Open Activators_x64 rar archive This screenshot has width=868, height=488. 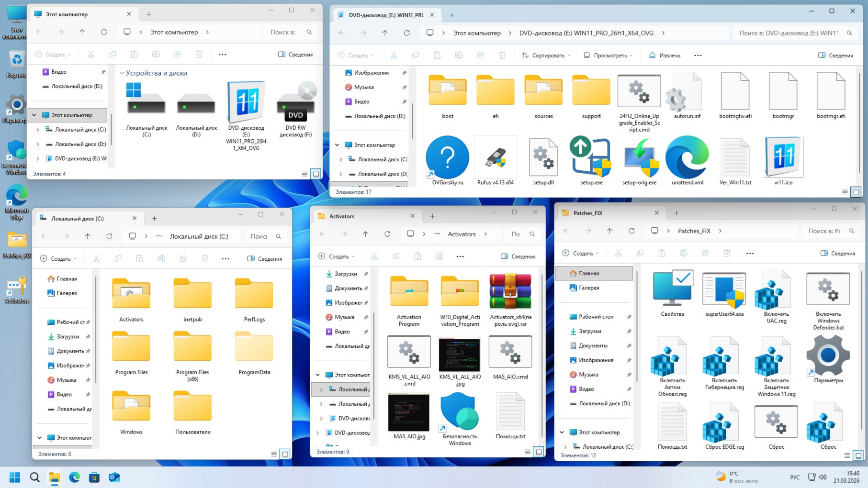tap(510, 293)
